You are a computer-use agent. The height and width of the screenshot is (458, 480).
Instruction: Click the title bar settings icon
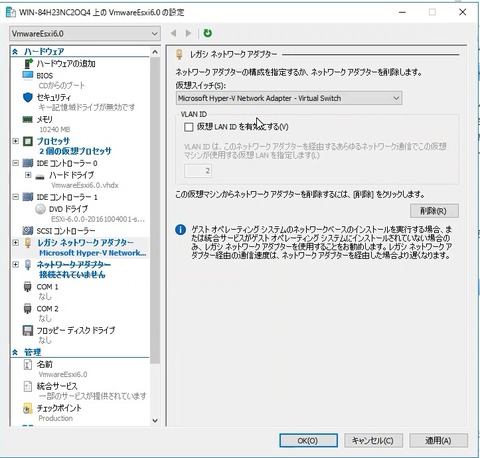point(11,12)
